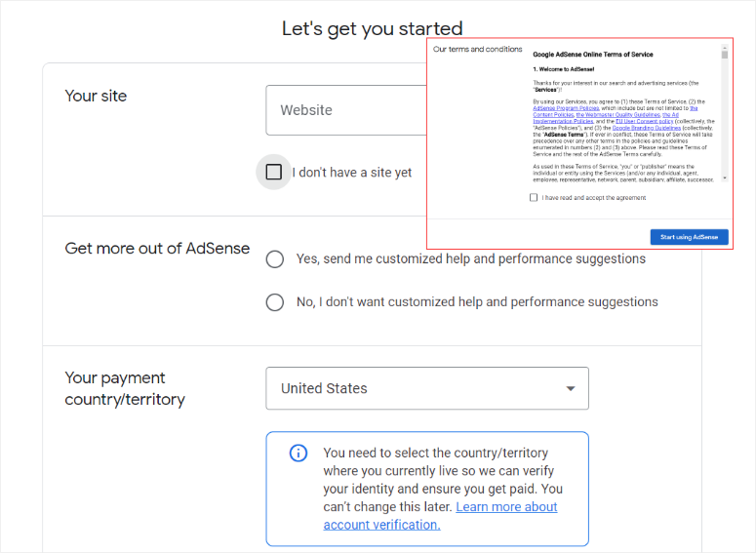Viewport: 756px width, 553px height.
Task: Check "I have read and accept the agreement"
Action: pos(534,197)
